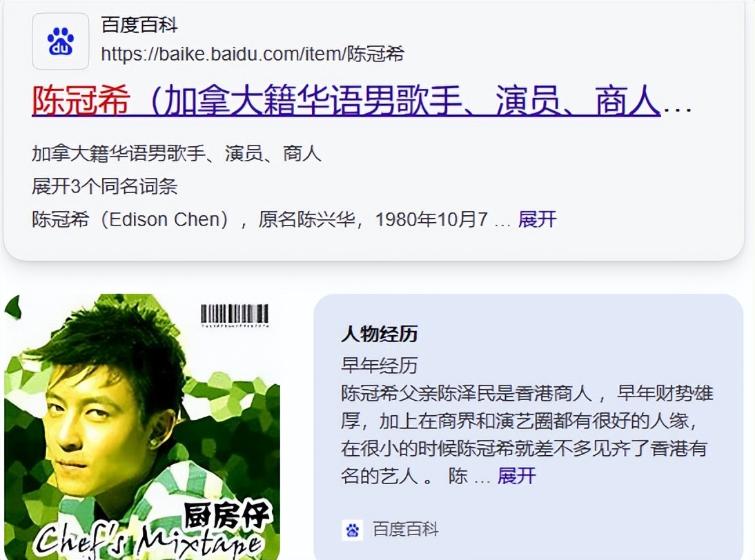
Task: Click the red 陈冠希 keyword in title
Action: pyautogui.click(x=81, y=101)
